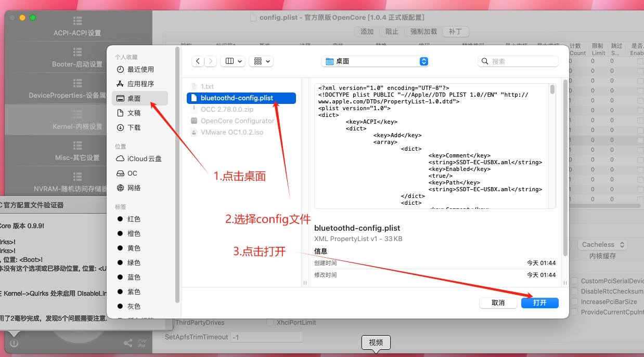Click the SetApfsTrimTimeout input field
Screen dimensions: 644x357
click(267, 337)
